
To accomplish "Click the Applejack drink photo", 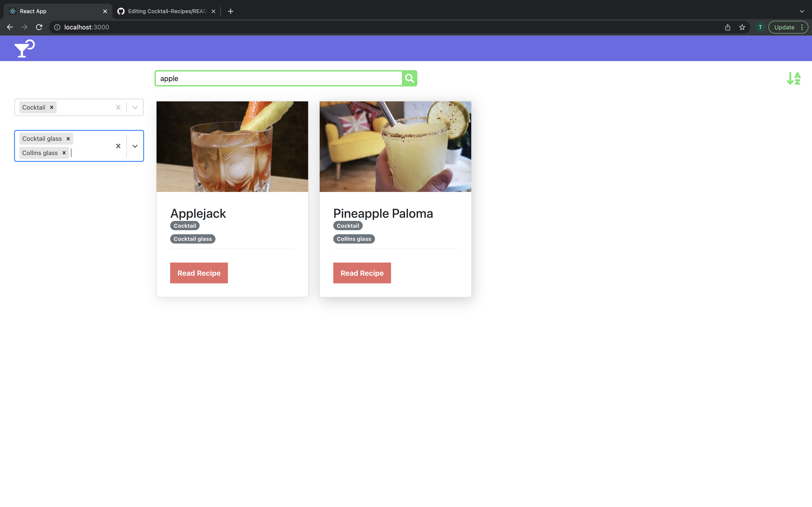I will point(232,146).
